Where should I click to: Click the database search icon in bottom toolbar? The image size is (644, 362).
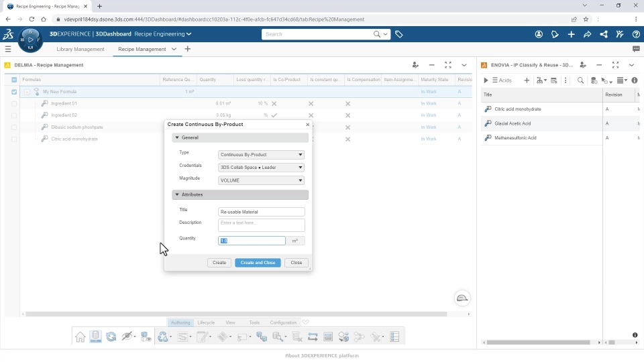tap(278, 337)
